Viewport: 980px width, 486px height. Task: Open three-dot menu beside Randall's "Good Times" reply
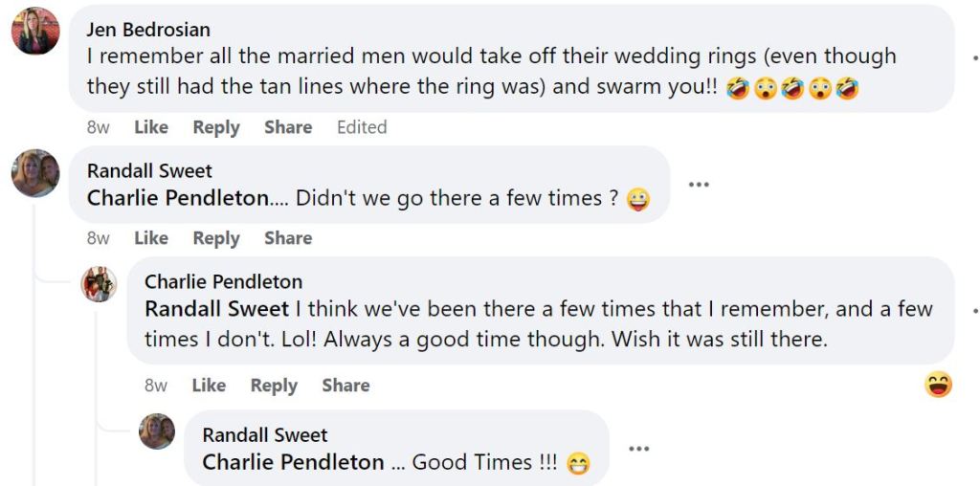click(638, 448)
